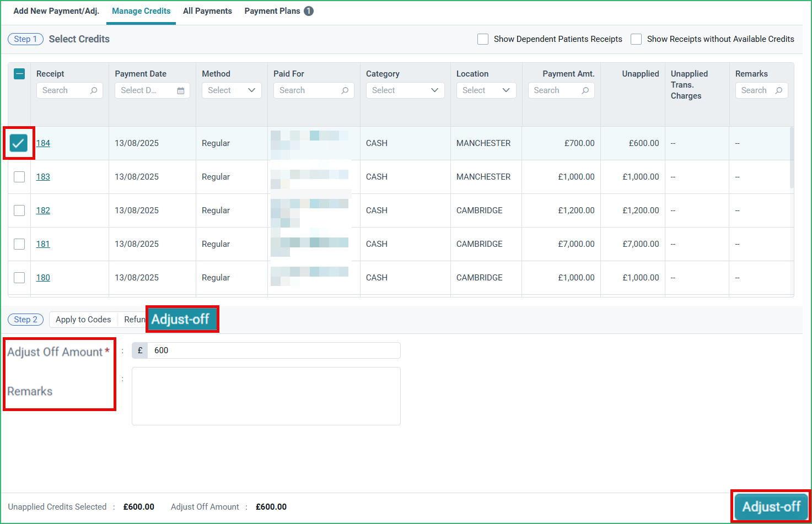Open receipt 180 link
The height and width of the screenshot is (524, 812).
(43, 278)
